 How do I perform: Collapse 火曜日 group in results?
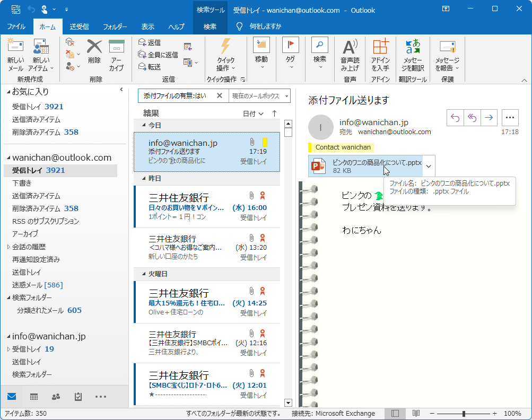click(x=144, y=274)
